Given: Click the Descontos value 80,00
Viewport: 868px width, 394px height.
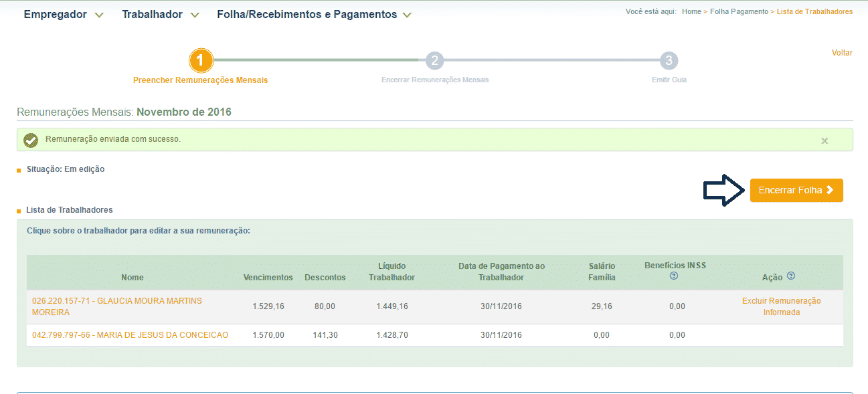Looking at the screenshot, I should pos(325,306).
